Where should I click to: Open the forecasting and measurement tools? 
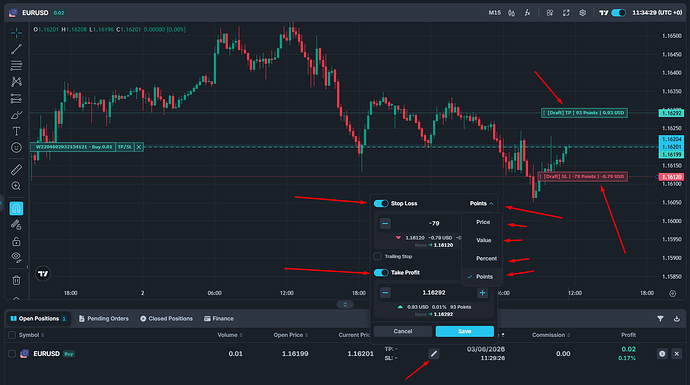coord(16,99)
